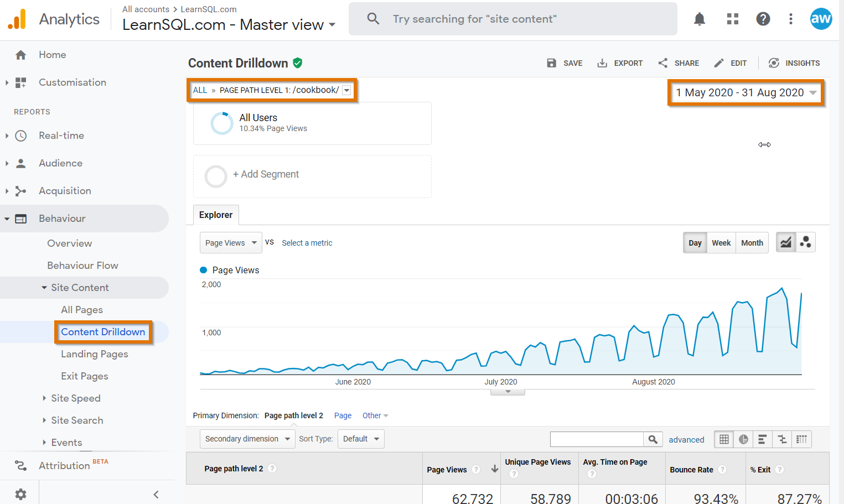Screen dimensions: 844x504
Task: Set graph interval to Week
Action: pyautogui.click(x=721, y=243)
